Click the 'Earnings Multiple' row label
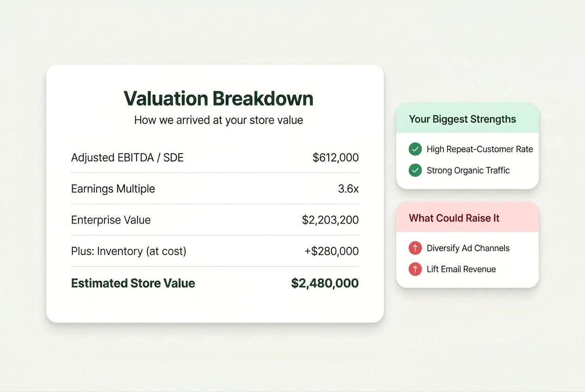Image resolution: width=585 pixels, height=392 pixels. 113,189
